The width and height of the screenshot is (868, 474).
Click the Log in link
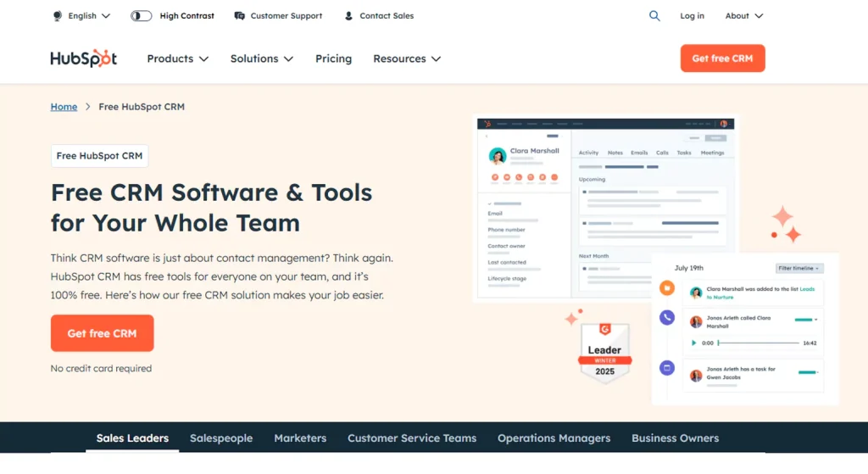point(692,15)
